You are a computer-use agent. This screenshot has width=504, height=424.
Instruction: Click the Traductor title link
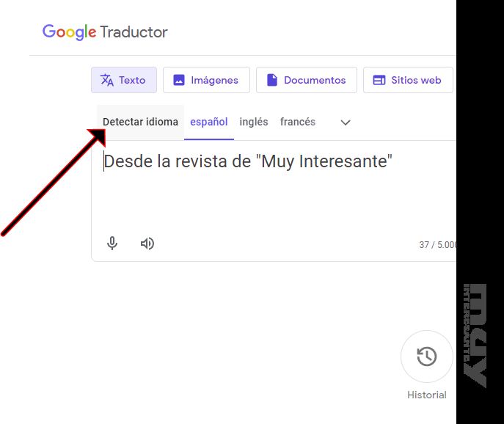coord(134,32)
